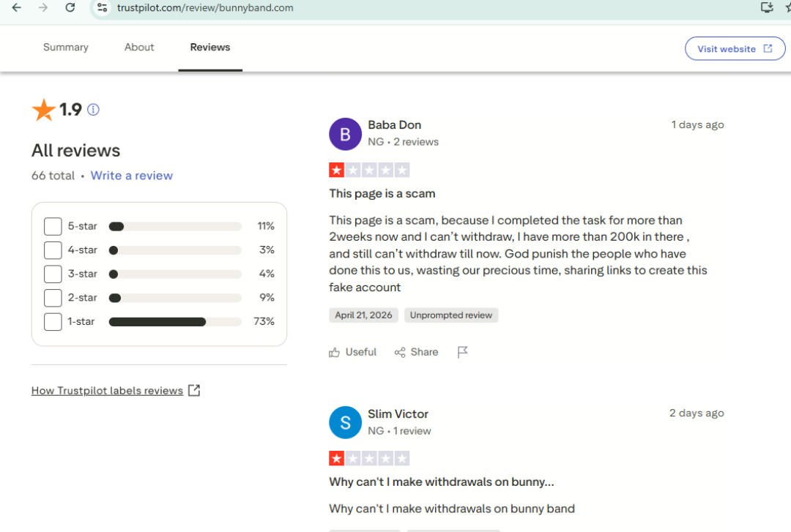The height and width of the screenshot is (532, 791).
Task: Mark Baba Don's review as Useful
Action: pyautogui.click(x=353, y=353)
